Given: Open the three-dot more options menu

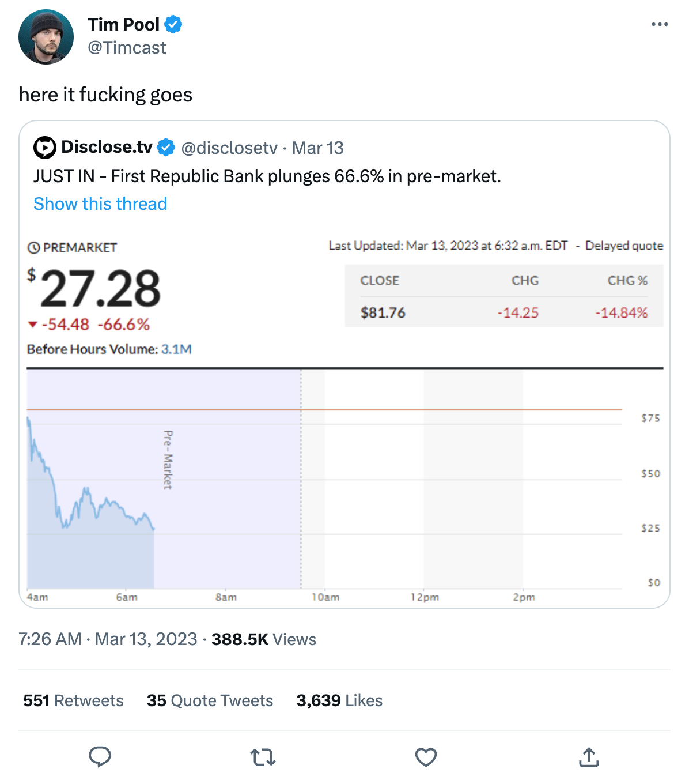Looking at the screenshot, I should pyautogui.click(x=660, y=24).
